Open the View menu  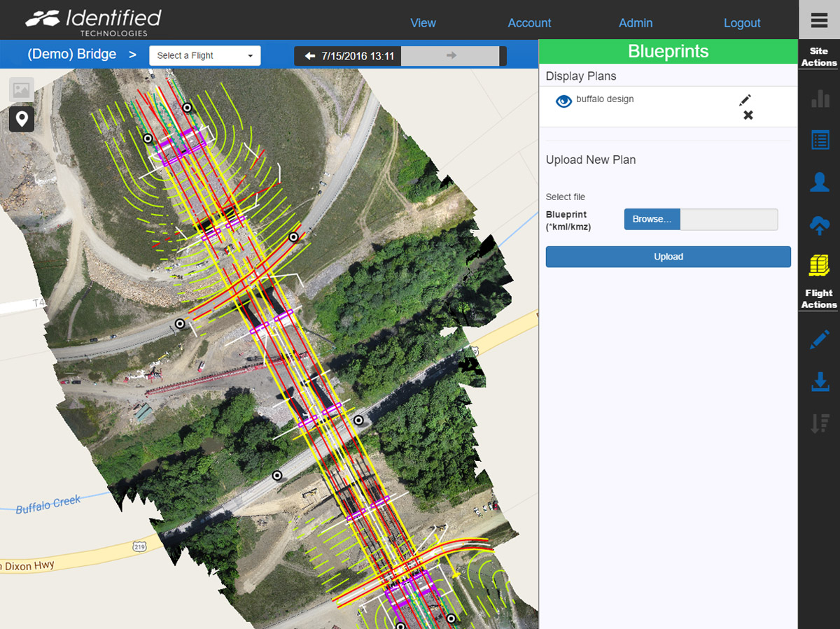[423, 23]
